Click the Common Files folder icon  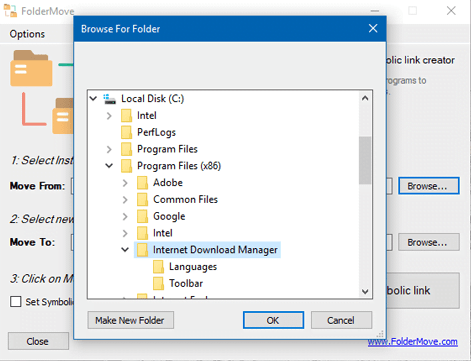pos(142,199)
